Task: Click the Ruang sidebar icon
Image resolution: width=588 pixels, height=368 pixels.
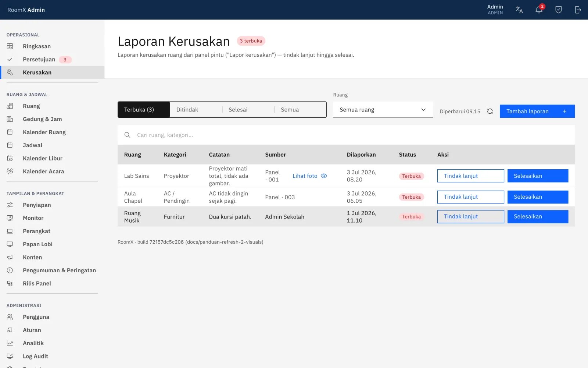Action: tap(10, 106)
